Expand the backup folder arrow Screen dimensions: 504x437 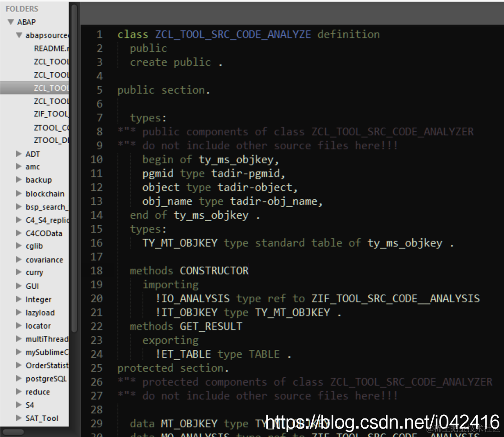pyautogui.click(x=19, y=179)
